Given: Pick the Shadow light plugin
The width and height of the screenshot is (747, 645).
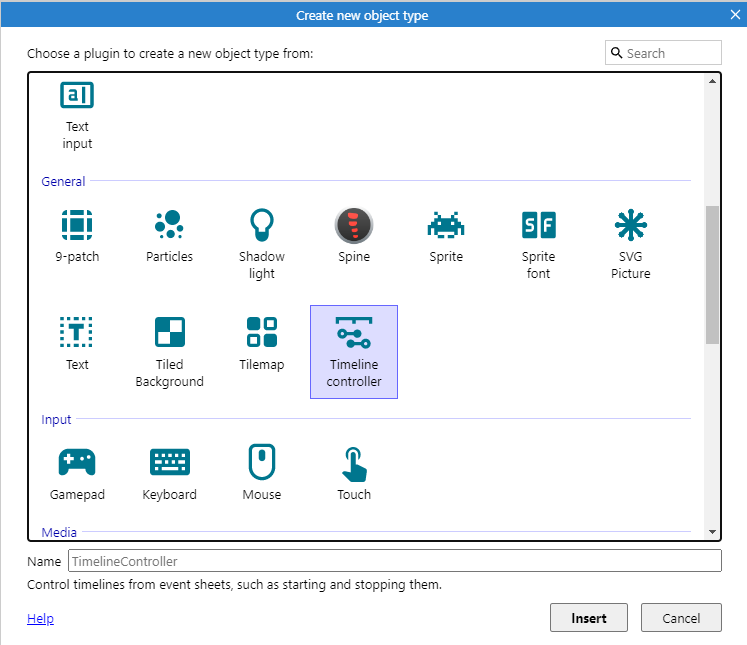Looking at the screenshot, I should [262, 226].
